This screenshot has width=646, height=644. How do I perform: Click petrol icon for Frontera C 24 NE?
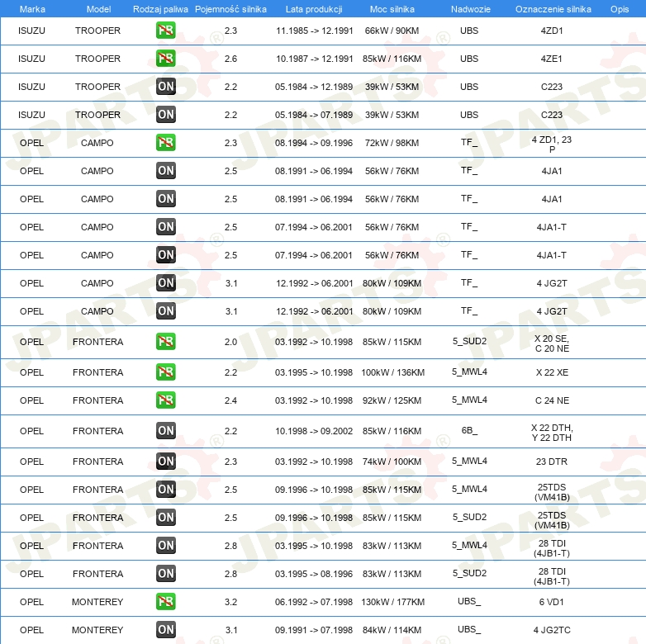[165, 400]
